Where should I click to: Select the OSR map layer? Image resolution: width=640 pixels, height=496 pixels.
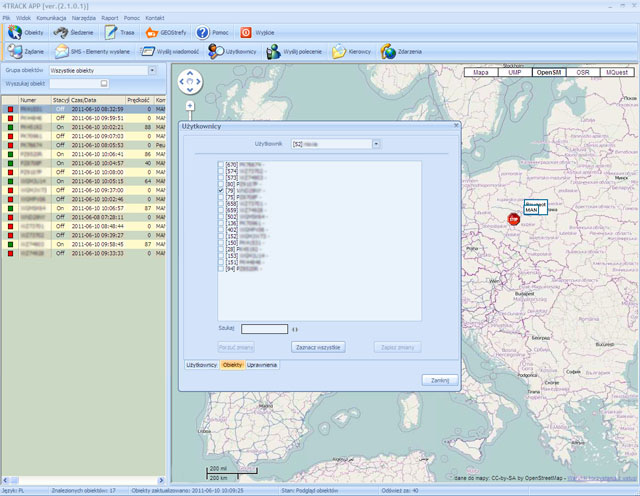(x=583, y=72)
